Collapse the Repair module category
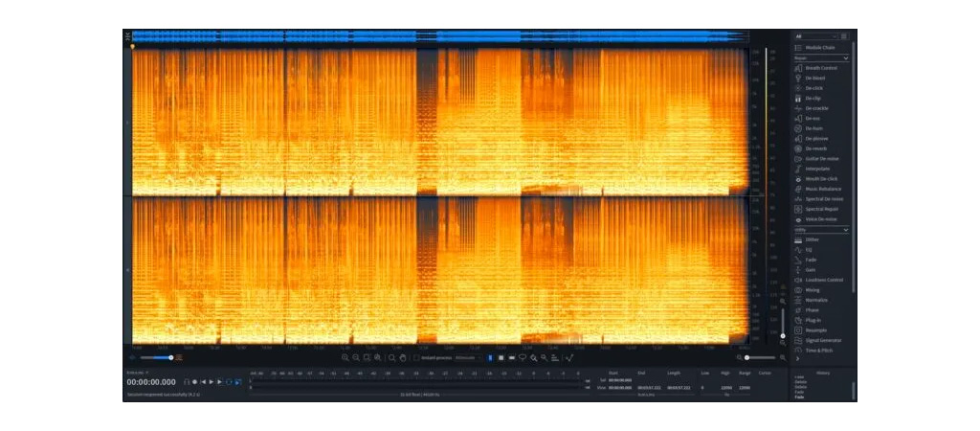 [x=845, y=57]
